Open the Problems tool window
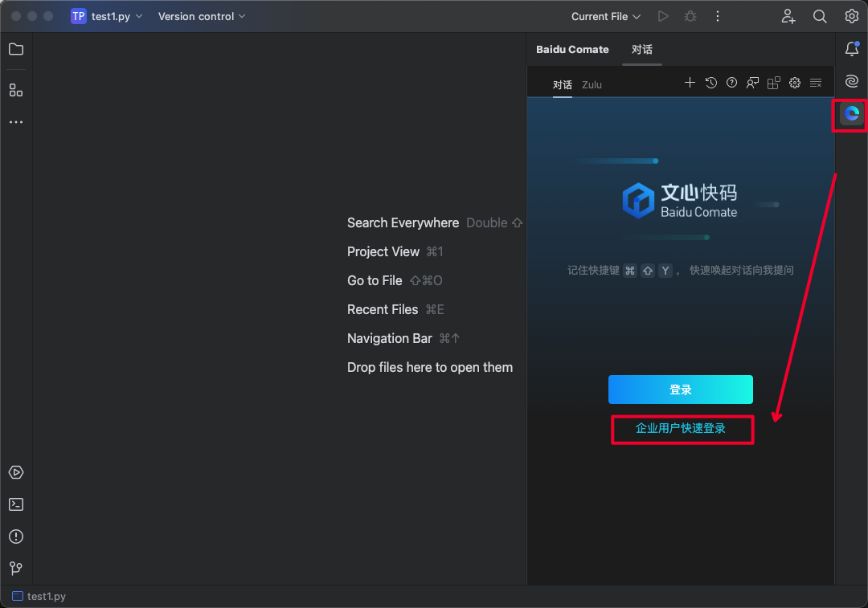 click(x=16, y=537)
